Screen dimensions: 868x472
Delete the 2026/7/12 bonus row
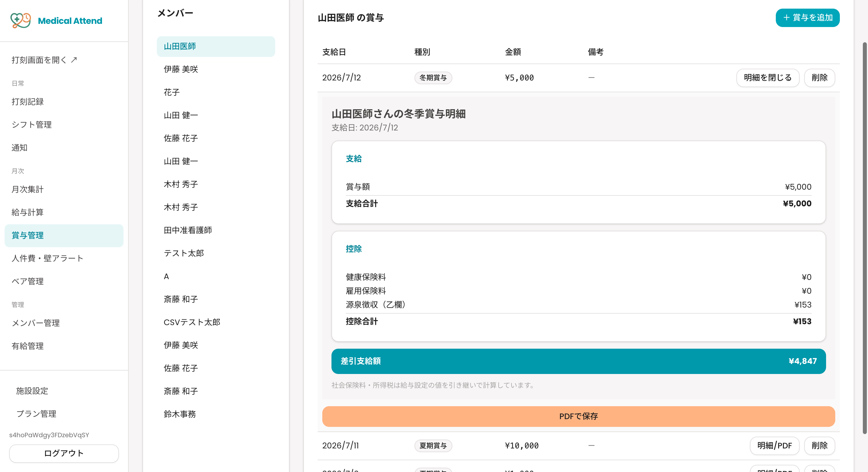[819, 78]
